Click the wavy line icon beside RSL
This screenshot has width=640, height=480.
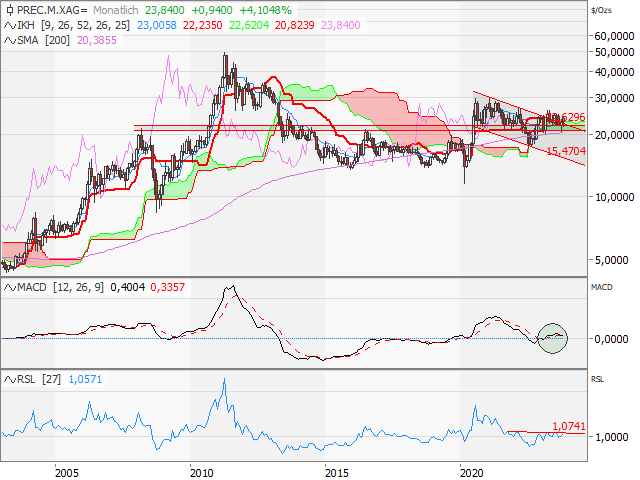pos(10,380)
